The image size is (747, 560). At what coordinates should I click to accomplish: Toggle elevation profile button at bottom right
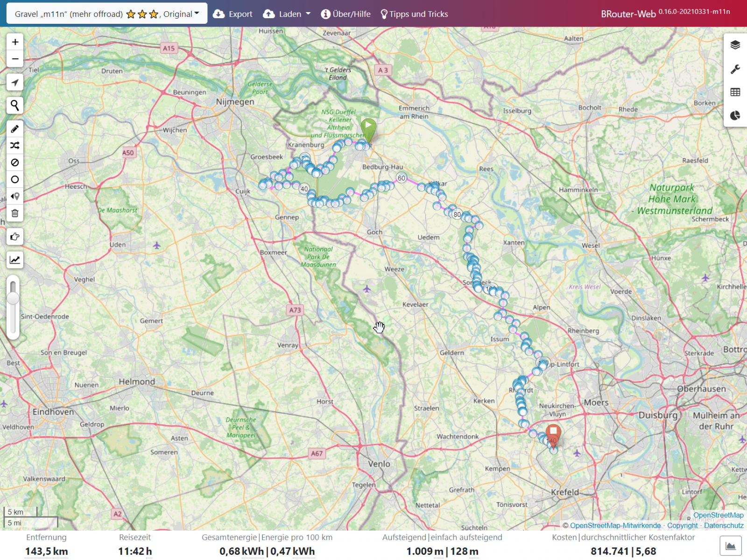731,546
